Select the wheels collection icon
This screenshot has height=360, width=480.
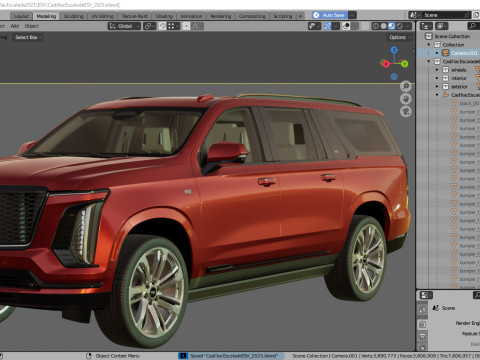pyautogui.click(x=445, y=70)
